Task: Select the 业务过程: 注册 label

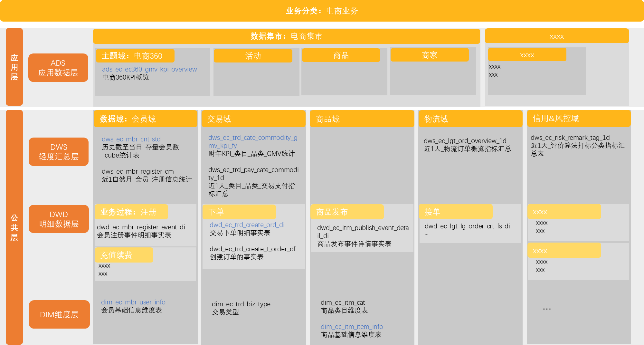Action: pyautogui.click(x=131, y=212)
